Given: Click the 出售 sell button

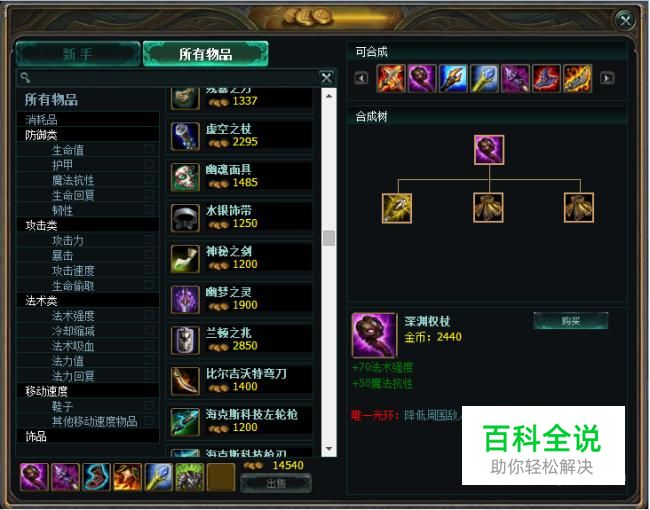Looking at the screenshot, I should coord(276,483).
